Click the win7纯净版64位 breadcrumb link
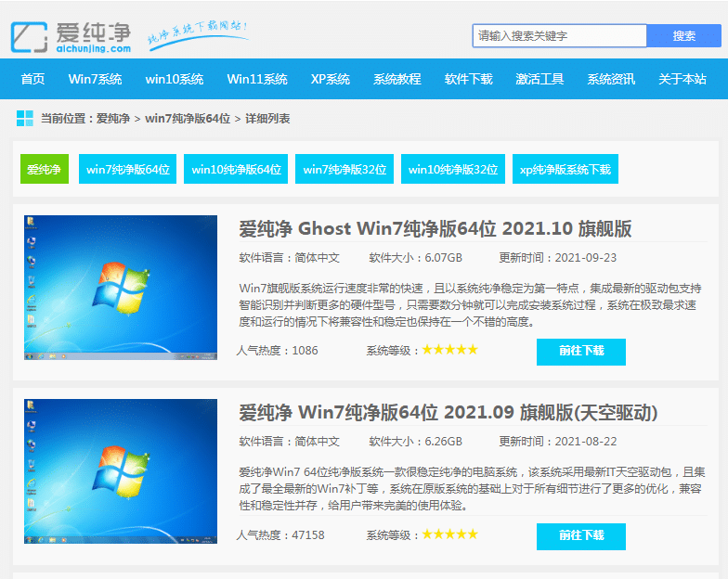The height and width of the screenshot is (579, 728). (188, 119)
